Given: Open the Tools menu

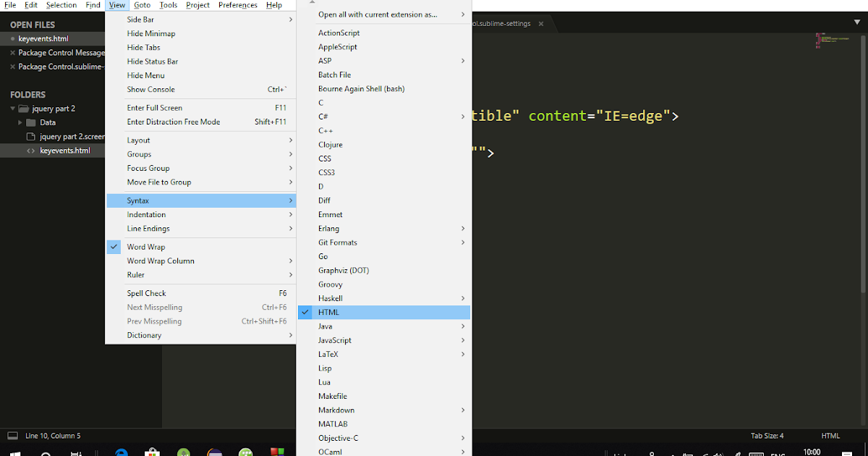Looking at the screenshot, I should pos(168,4).
